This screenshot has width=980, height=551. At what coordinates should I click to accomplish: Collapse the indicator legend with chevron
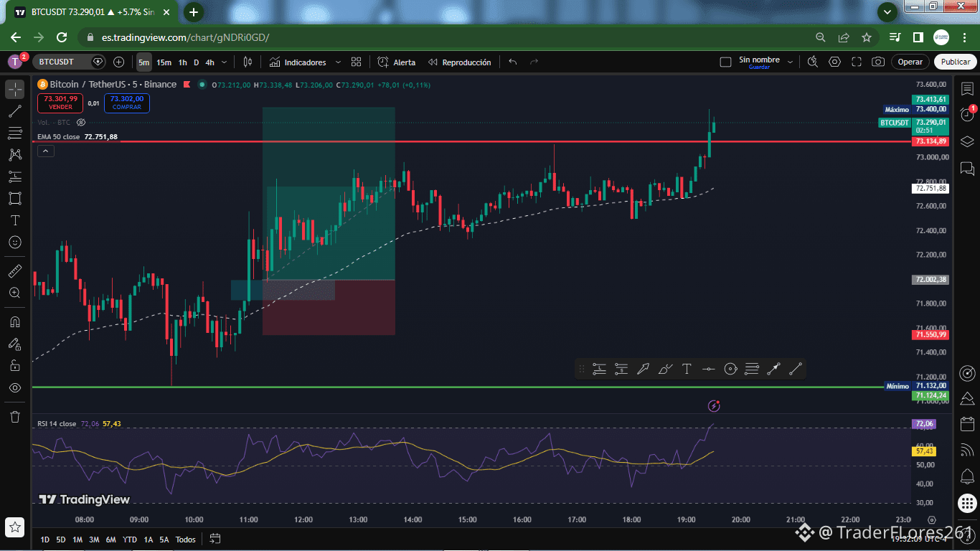coord(45,151)
